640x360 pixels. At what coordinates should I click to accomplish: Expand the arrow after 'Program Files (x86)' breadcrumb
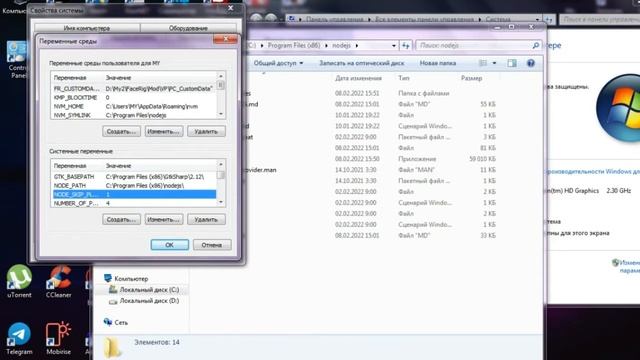point(326,46)
